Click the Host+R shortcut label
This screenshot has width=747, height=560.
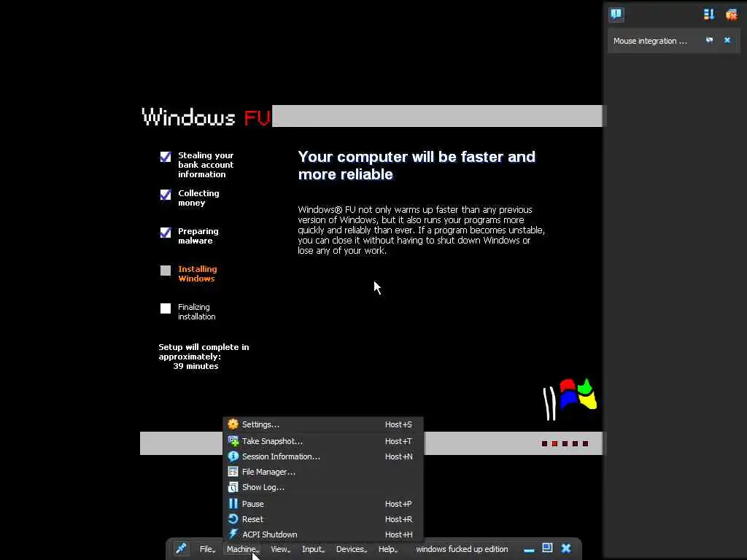pyautogui.click(x=398, y=518)
